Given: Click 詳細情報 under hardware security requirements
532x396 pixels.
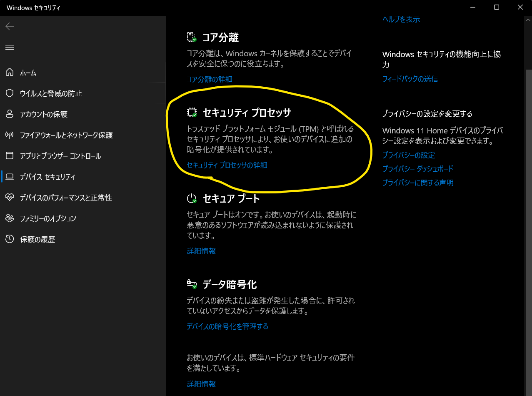Looking at the screenshot, I should (201, 384).
